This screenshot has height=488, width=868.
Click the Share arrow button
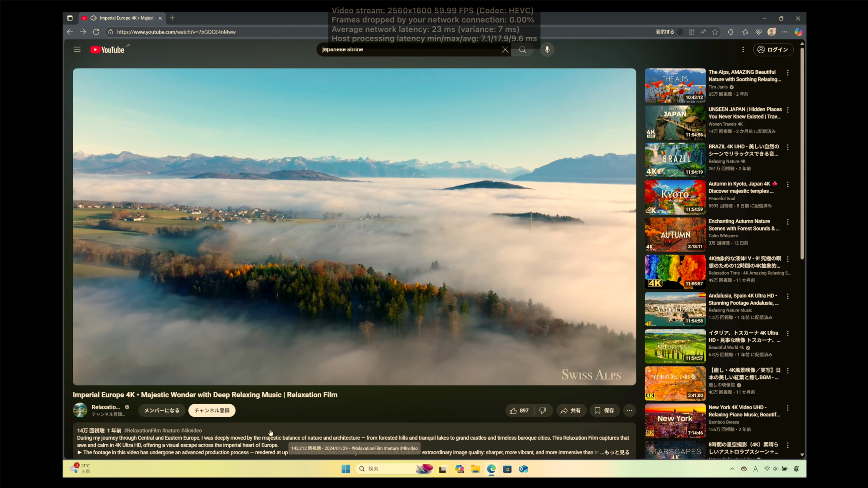pos(570,410)
